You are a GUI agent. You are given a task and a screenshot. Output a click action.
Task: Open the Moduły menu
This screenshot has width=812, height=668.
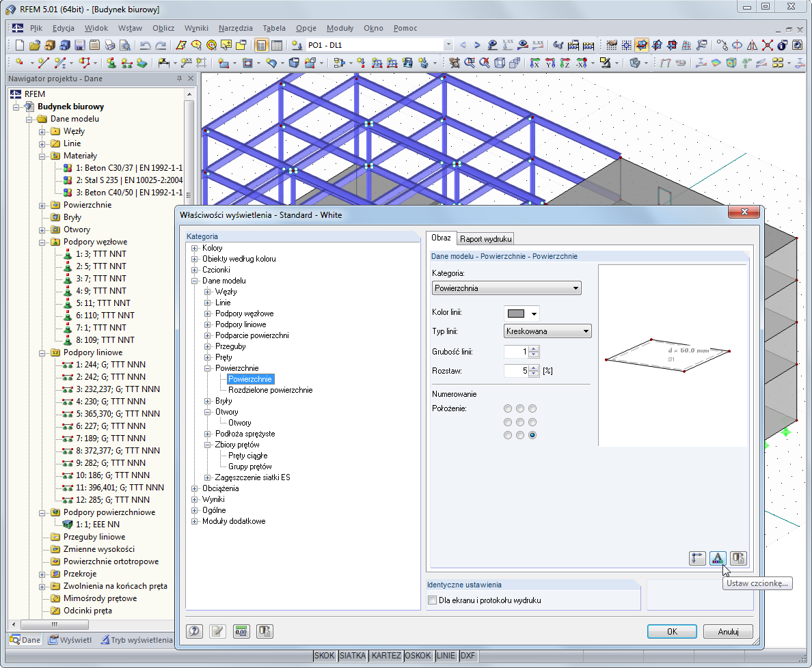click(340, 28)
